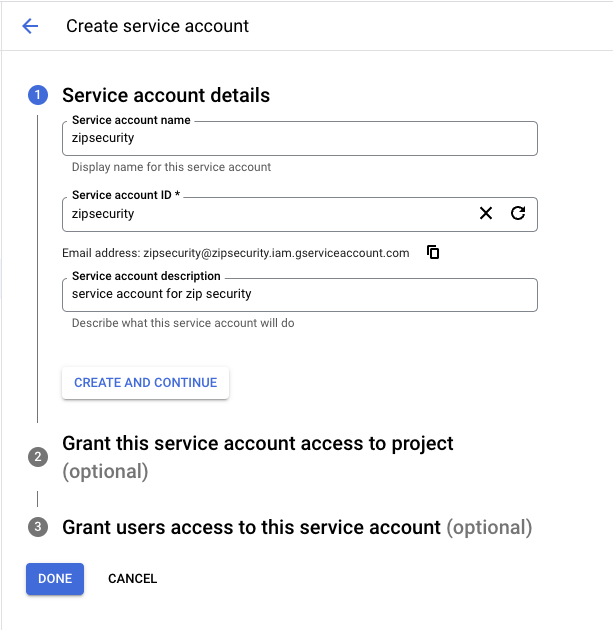Click the step 3 number circle
Screen dimensions: 613x630
click(38, 527)
